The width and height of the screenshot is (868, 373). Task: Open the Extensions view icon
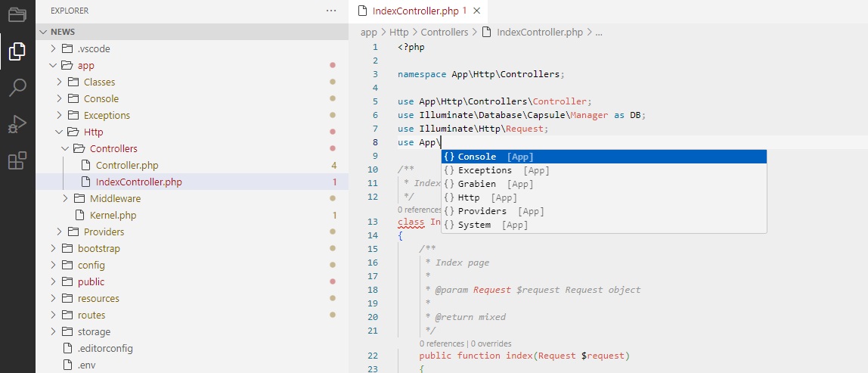pos(17,160)
